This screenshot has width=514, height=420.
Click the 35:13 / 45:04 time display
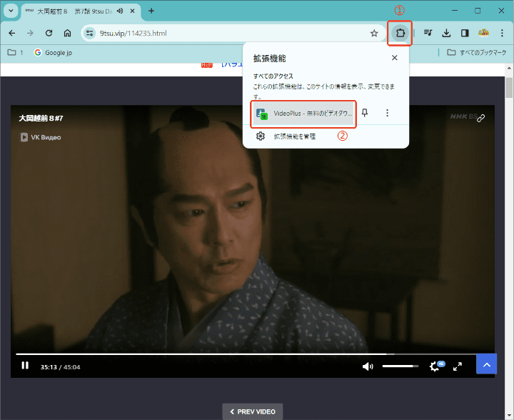(60, 367)
